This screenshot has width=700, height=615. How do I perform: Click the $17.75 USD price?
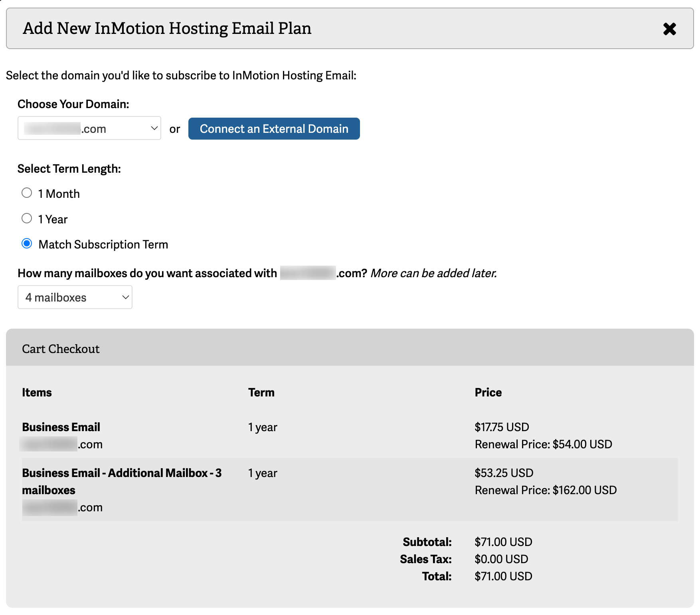click(x=502, y=427)
